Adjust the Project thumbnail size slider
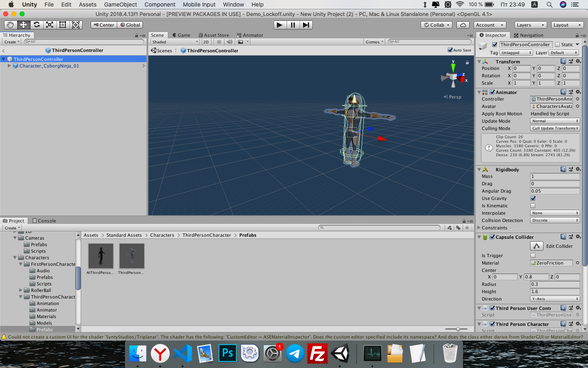The height and width of the screenshot is (368, 588). (458, 329)
